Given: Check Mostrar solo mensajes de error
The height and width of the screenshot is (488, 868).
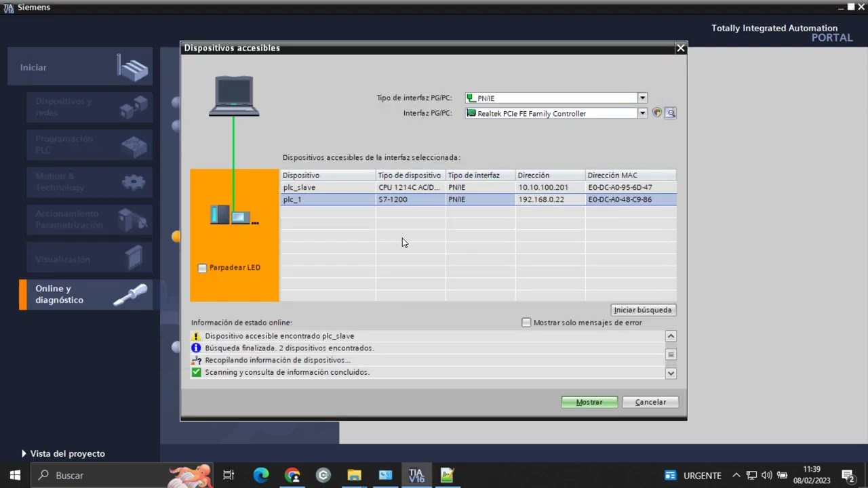Looking at the screenshot, I should pyautogui.click(x=526, y=323).
